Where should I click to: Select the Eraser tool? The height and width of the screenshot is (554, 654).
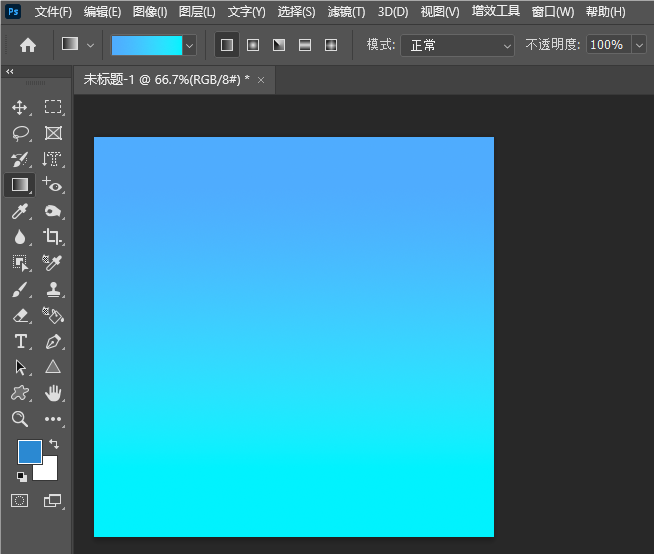tap(20, 315)
